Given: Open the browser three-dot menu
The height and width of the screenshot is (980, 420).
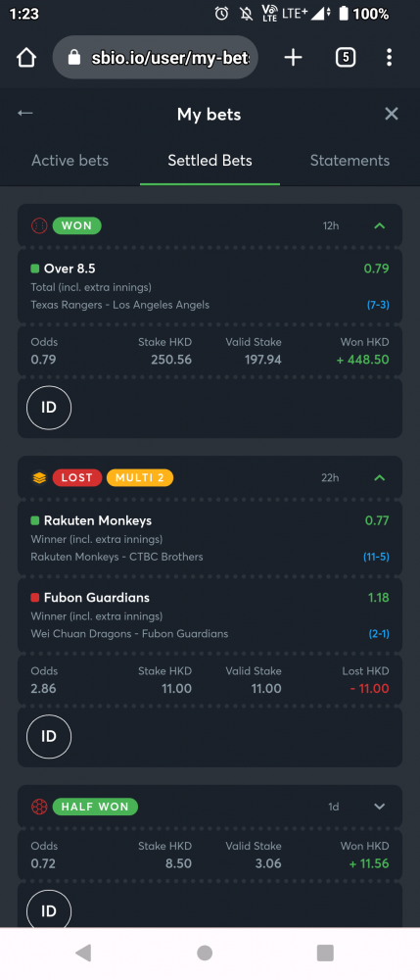Looking at the screenshot, I should click(390, 58).
